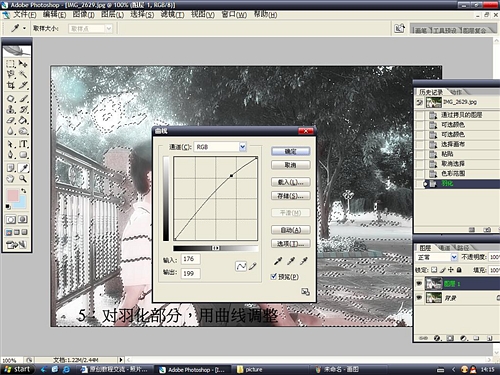Select the Clone Stamp tool
Image resolution: width=500 pixels, height=375 pixels.
click(11, 109)
